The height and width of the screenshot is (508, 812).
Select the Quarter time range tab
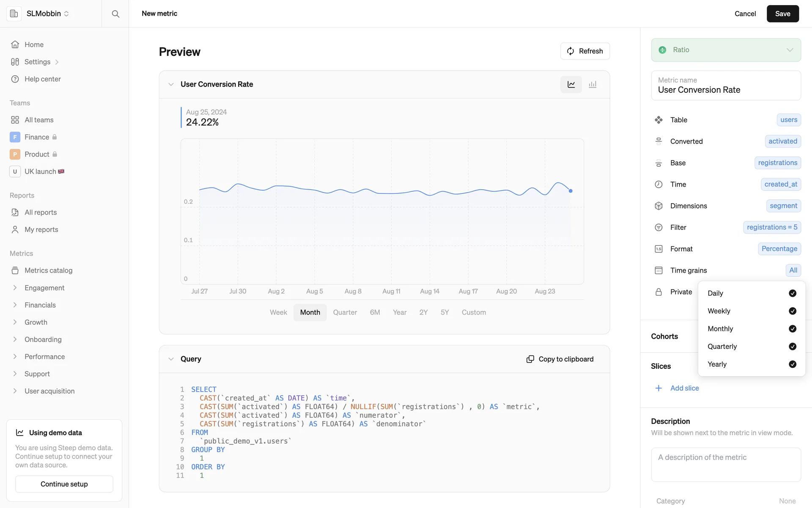[345, 312]
